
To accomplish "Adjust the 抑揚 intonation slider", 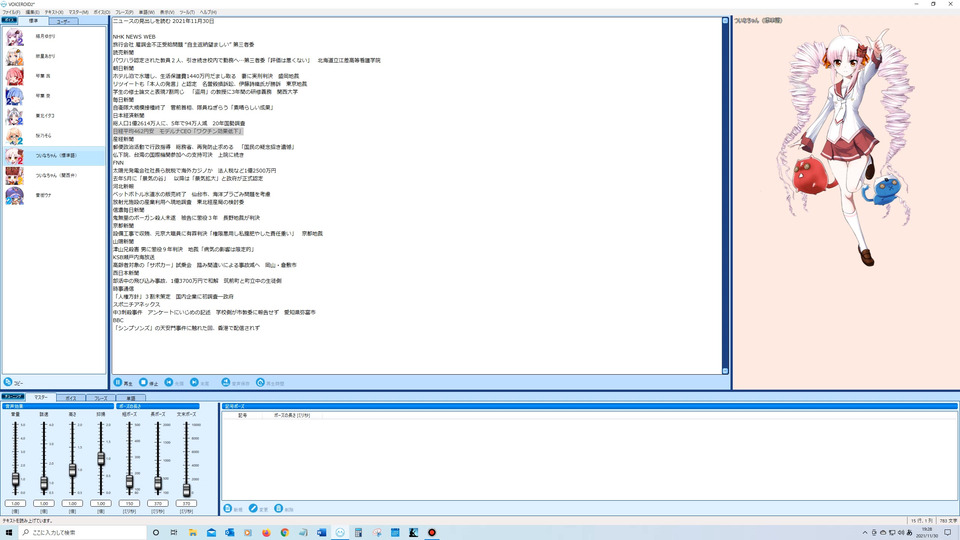I will [x=101, y=459].
